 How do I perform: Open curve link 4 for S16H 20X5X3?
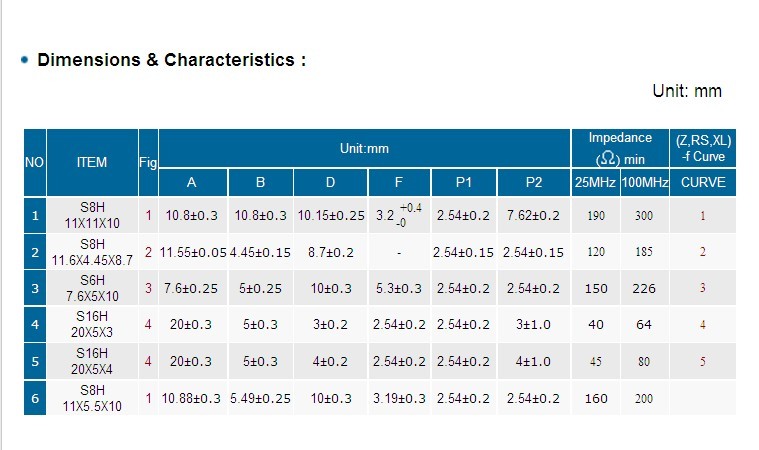pos(702,325)
